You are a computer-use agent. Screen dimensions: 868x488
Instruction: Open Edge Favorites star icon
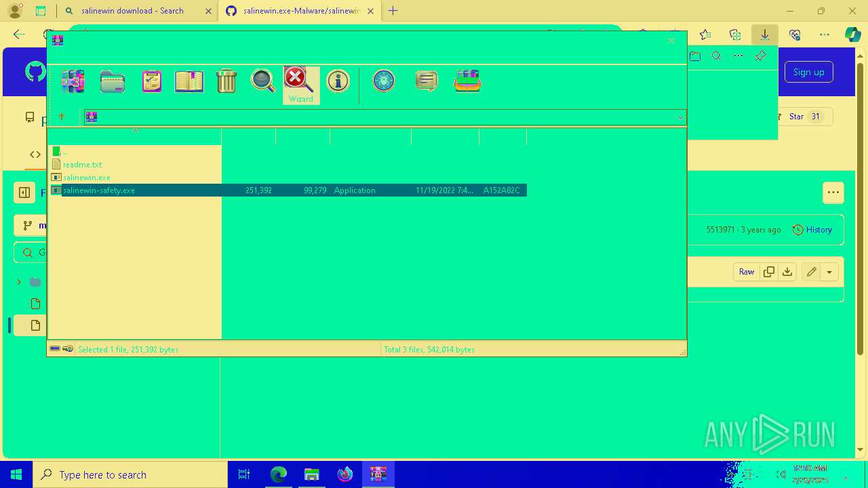[x=705, y=35]
